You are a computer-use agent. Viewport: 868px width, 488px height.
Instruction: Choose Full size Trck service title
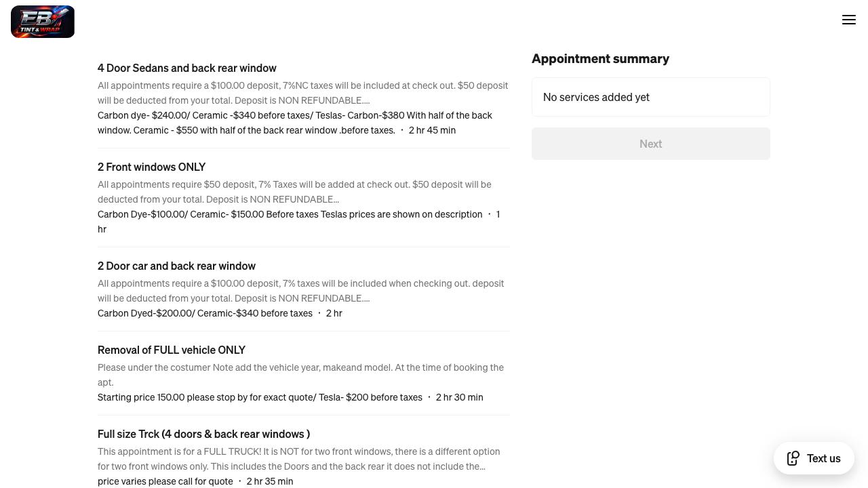[x=203, y=434]
